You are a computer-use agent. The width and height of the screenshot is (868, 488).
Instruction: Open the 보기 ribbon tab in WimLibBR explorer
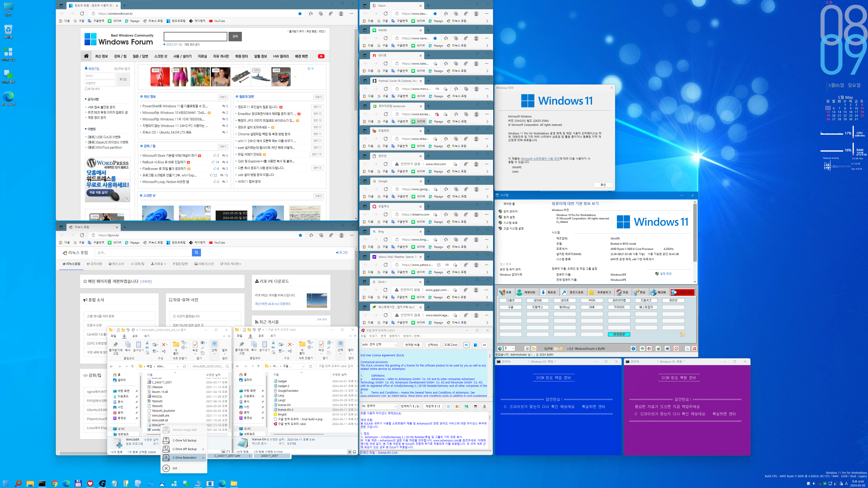[x=147, y=336]
